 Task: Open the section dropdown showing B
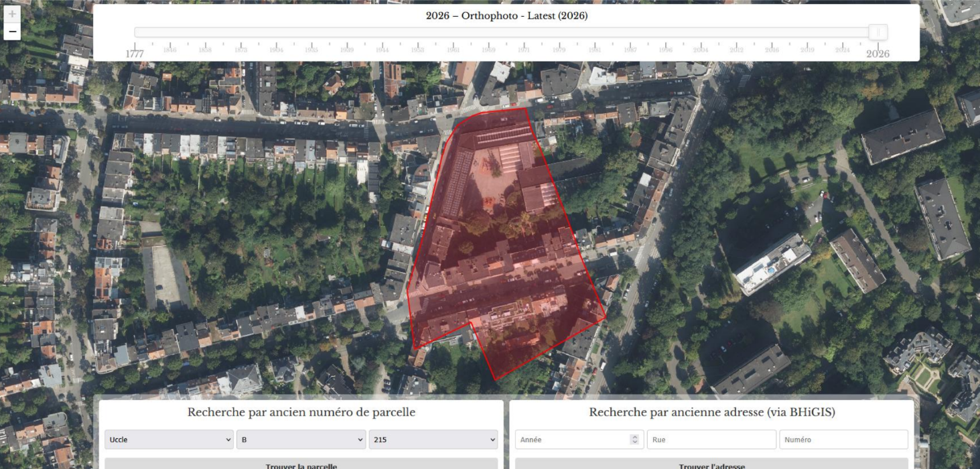pos(300,440)
